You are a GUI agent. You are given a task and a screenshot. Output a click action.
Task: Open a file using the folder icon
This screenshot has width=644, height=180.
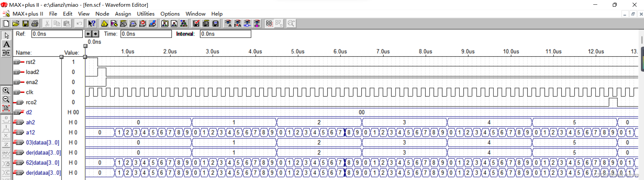tap(16, 24)
